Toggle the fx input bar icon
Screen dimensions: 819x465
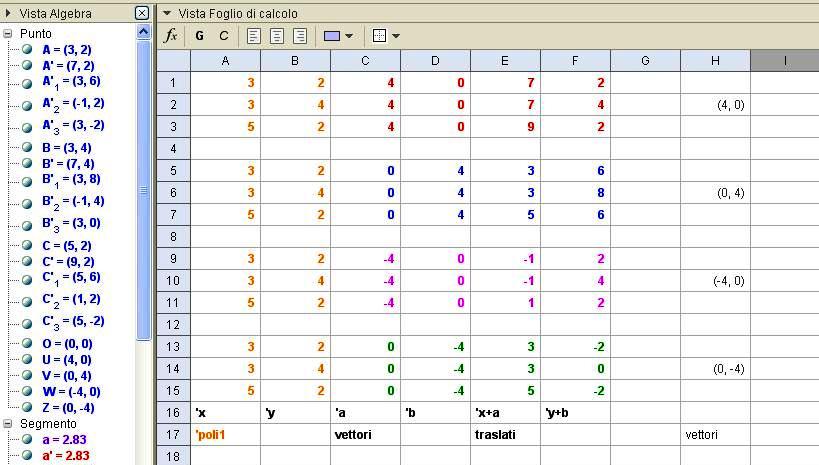[x=171, y=36]
